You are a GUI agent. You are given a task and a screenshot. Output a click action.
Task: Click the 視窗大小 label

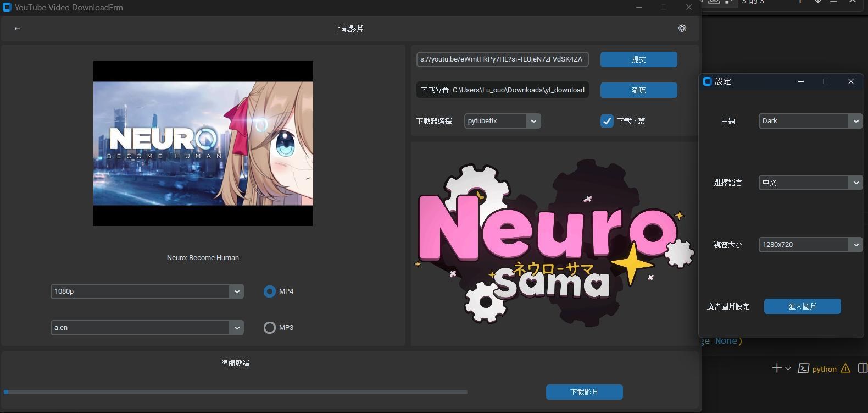coord(728,245)
